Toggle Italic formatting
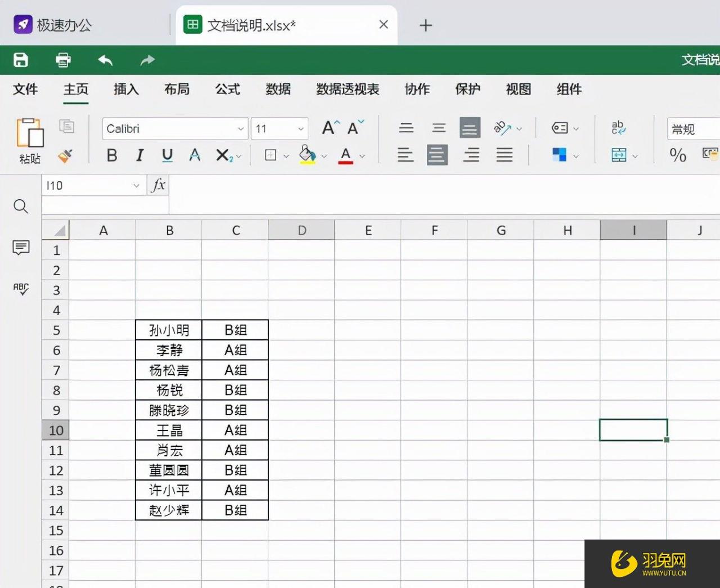The image size is (720, 588). 139,155
